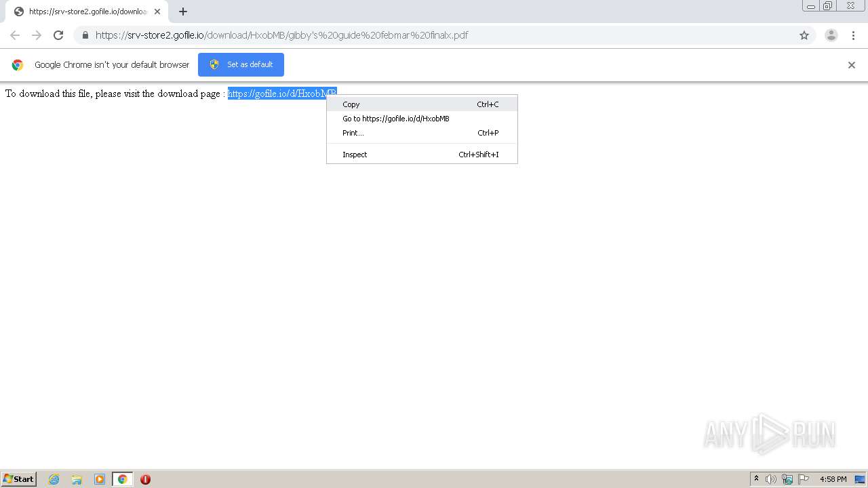Click the Show desktop tray icon

click(860, 479)
